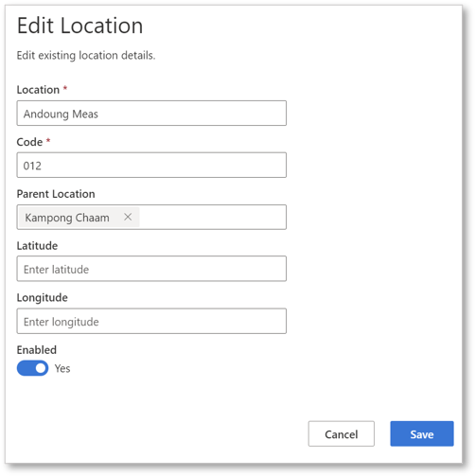Screen dimensions: 475x476
Task: Click the Enabled label
Action: [x=37, y=350]
